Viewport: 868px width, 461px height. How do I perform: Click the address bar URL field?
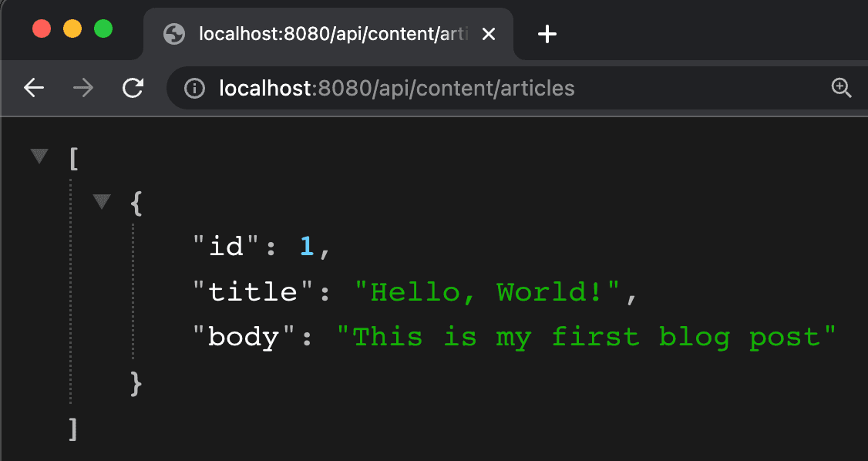tap(463, 89)
